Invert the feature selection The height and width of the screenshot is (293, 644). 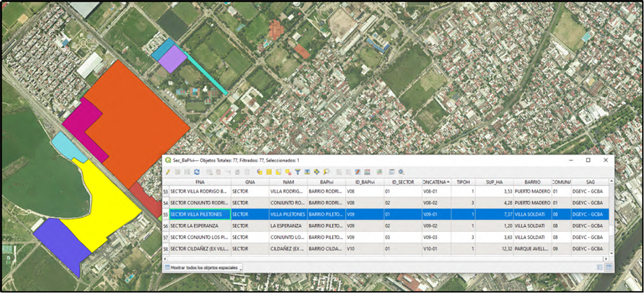click(x=279, y=172)
